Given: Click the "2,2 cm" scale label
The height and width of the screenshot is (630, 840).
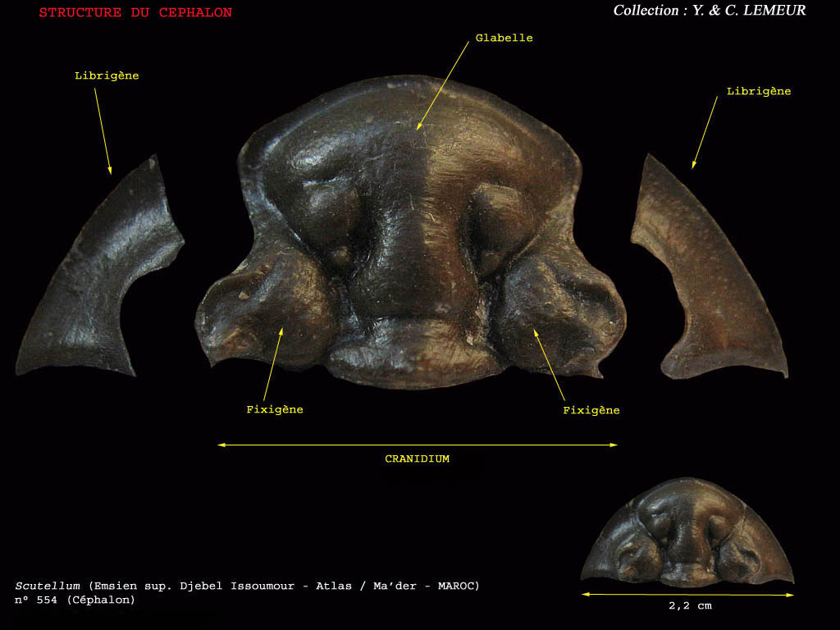Looking at the screenshot, I should [x=687, y=607].
